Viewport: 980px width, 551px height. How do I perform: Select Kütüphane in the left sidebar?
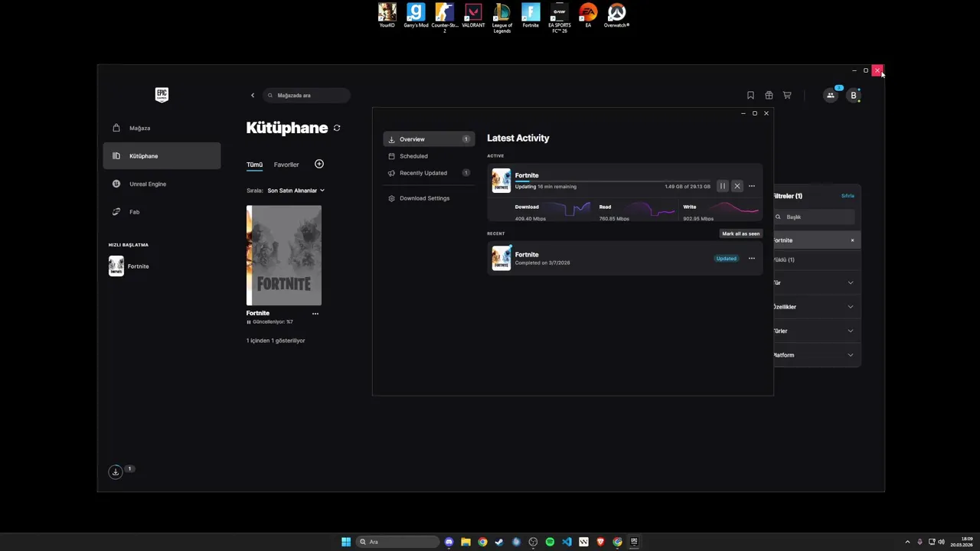click(x=162, y=156)
